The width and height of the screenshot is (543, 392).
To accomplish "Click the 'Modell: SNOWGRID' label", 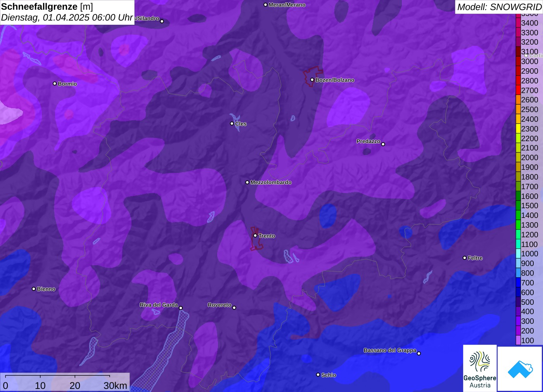I will point(499,7).
